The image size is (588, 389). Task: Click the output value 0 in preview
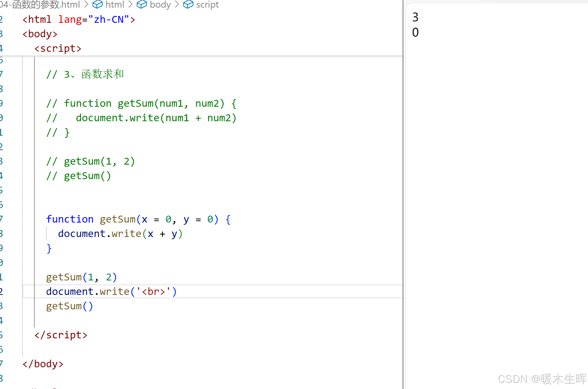point(415,32)
